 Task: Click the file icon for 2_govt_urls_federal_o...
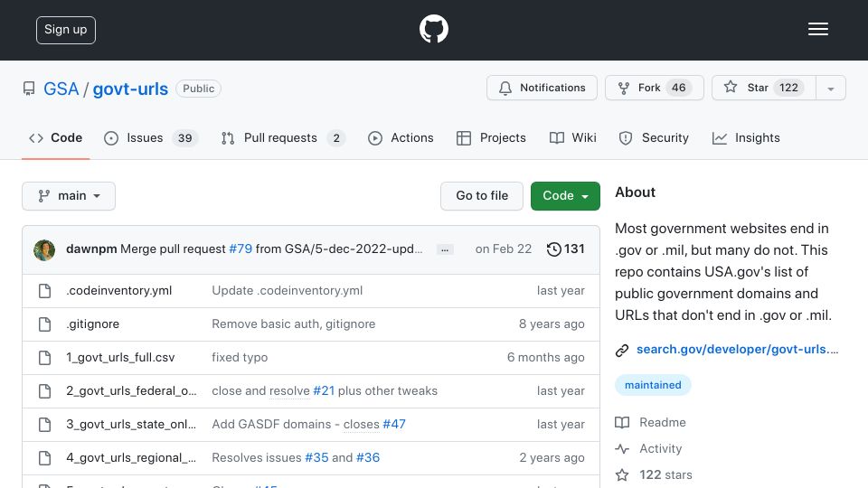coord(45,391)
